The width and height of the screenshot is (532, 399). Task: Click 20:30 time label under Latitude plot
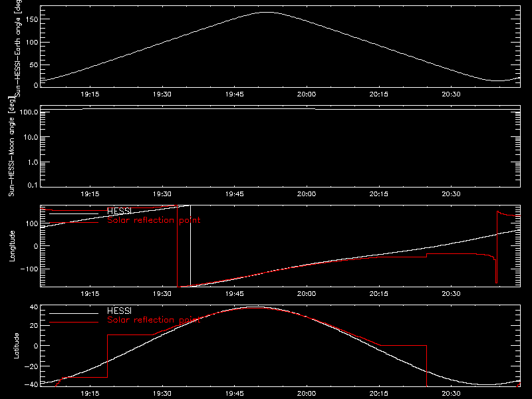click(451, 394)
